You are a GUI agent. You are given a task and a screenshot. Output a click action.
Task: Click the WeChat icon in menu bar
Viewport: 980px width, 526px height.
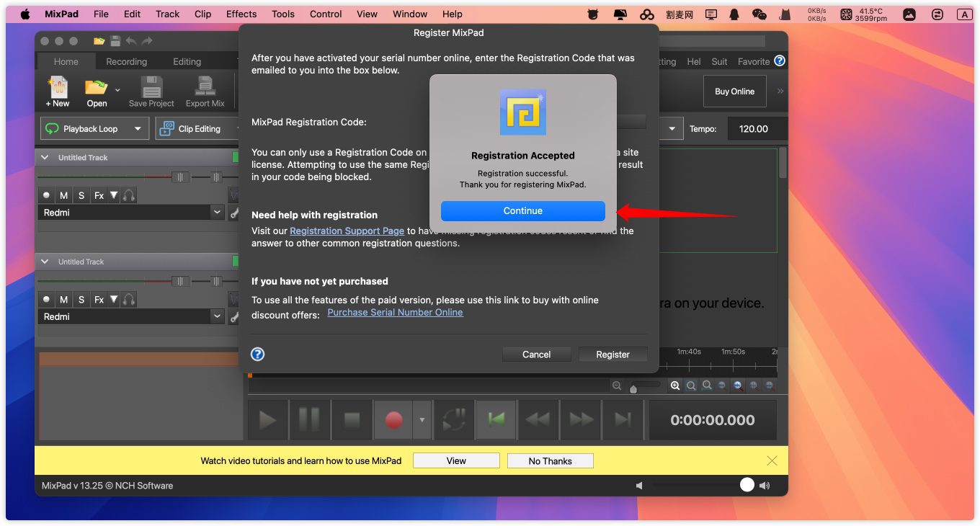[x=759, y=14]
